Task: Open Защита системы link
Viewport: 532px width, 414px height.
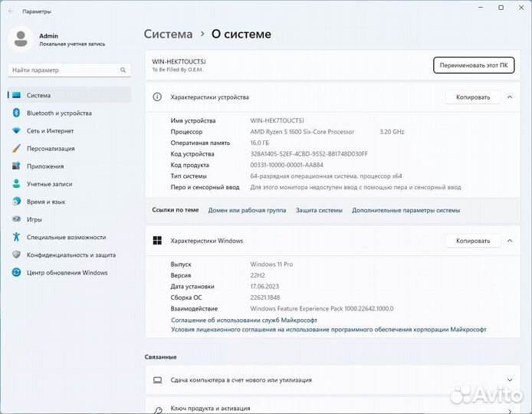Action: 319,210
